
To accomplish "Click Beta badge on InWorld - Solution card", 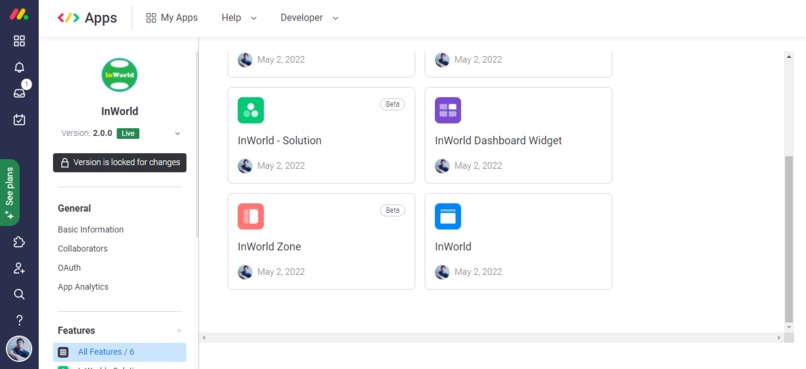I will (x=393, y=104).
